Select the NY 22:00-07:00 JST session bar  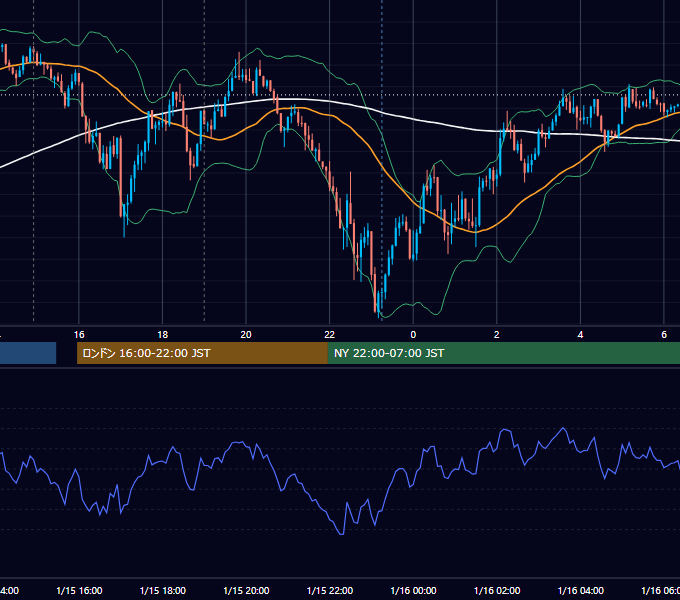(503, 353)
